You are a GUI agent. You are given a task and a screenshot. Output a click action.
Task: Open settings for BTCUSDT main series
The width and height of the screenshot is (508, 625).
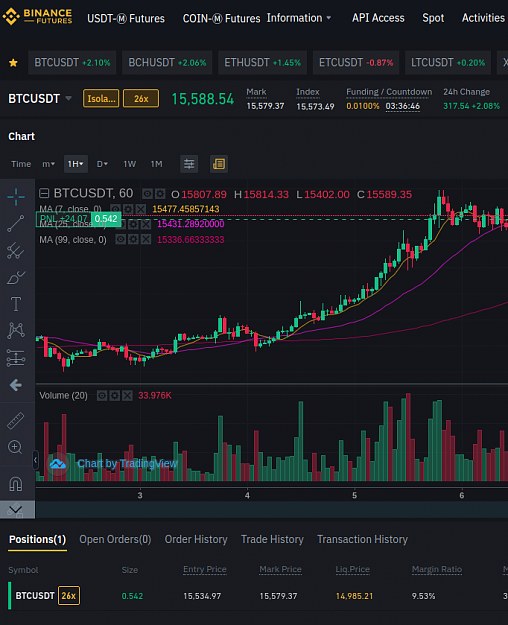(x=160, y=194)
